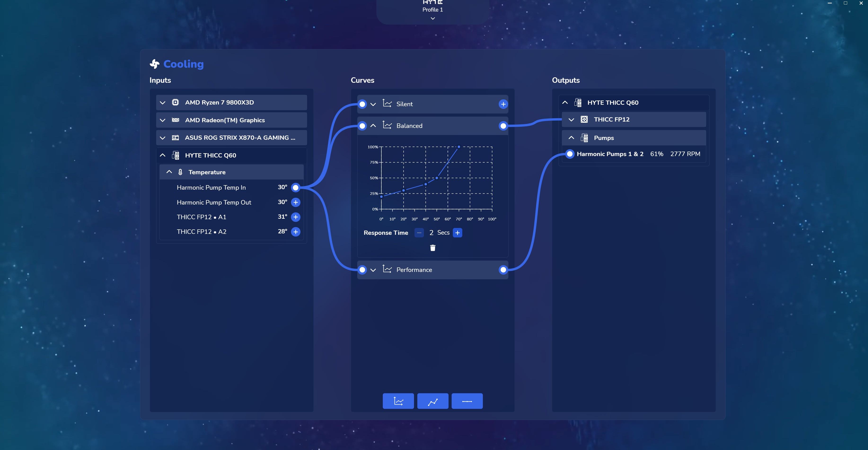Click the 100% curve point on the graph
868x450 pixels.
tap(458, 147)
